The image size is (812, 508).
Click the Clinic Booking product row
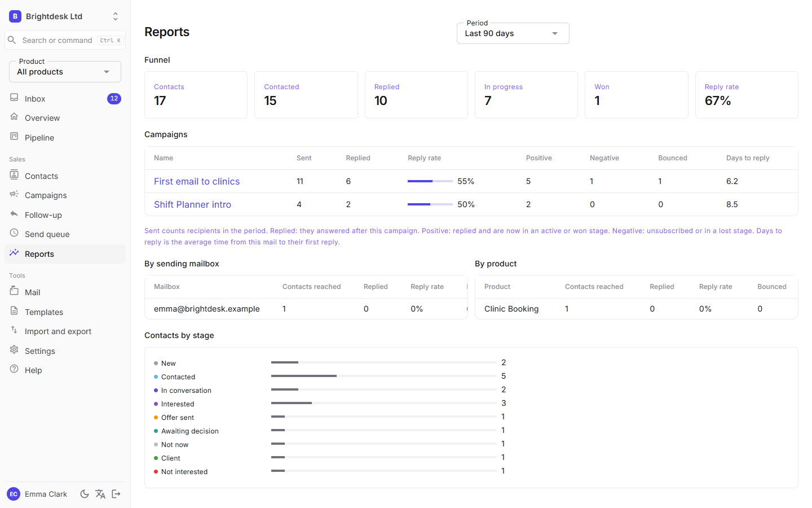(636, 309)
